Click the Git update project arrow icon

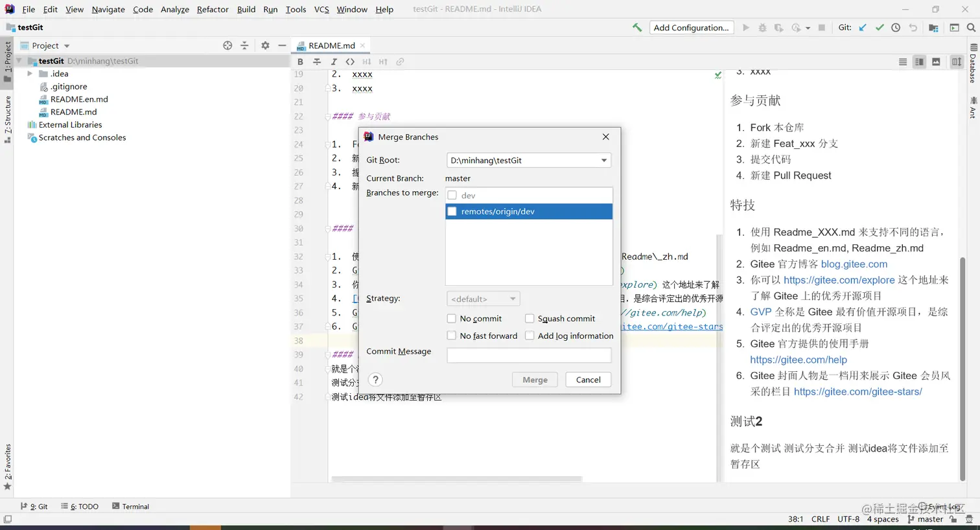point(863,27)
